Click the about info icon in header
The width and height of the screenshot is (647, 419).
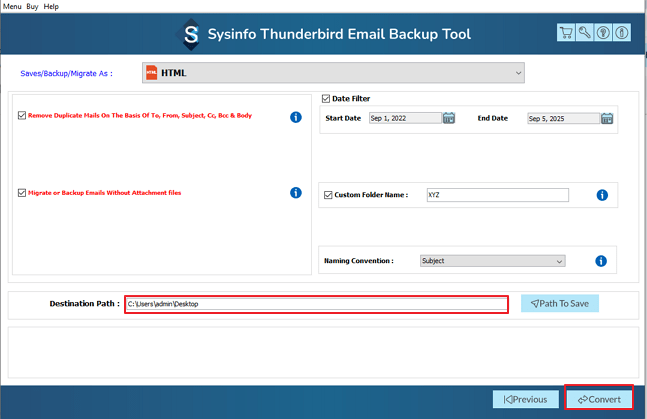[621, 34]
